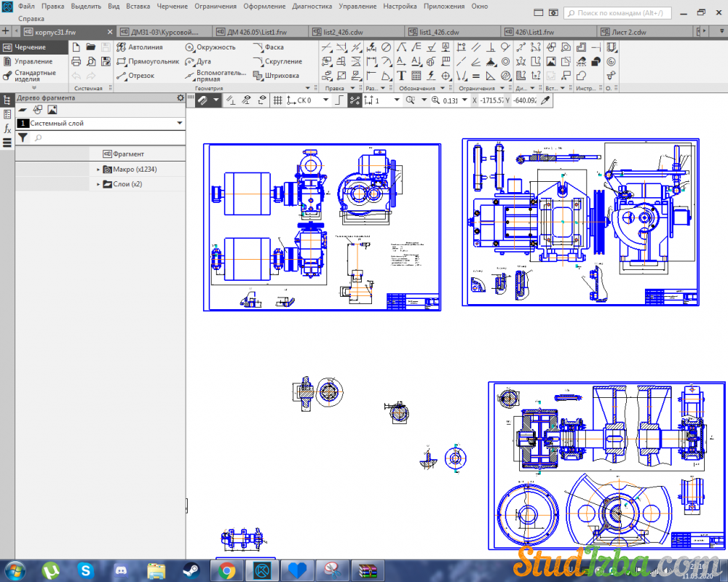Toggle snapping magnet button
Image resolution: width=728 pixels, height=582 pixels.
tap(204, 100)
